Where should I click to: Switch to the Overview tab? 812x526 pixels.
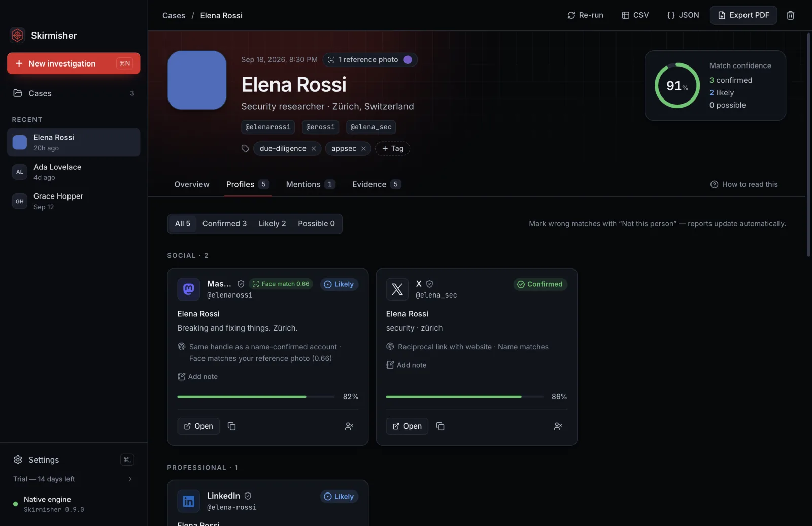pos(192,184)
